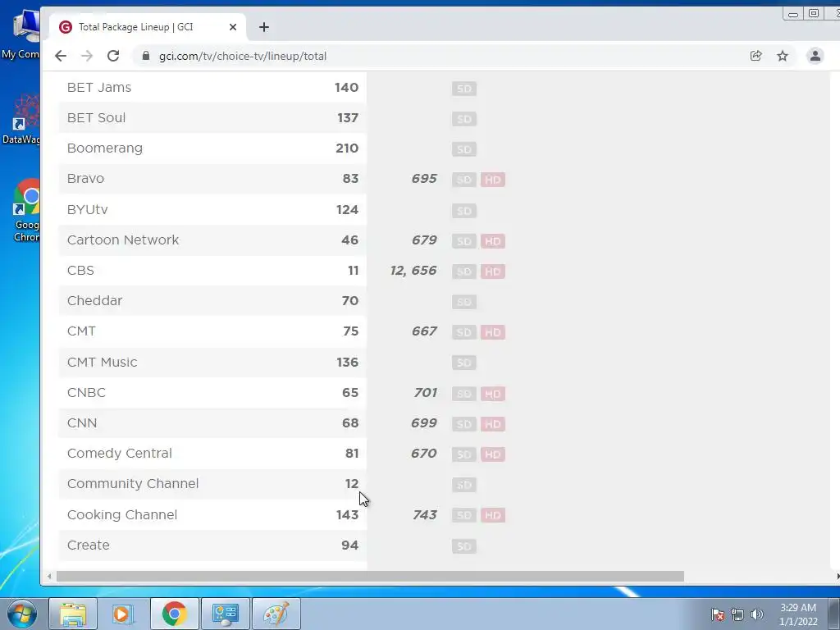Click the SD badge for Boomerang
The width and height of the screenshot is (840, 630).
tap(464, 149)
